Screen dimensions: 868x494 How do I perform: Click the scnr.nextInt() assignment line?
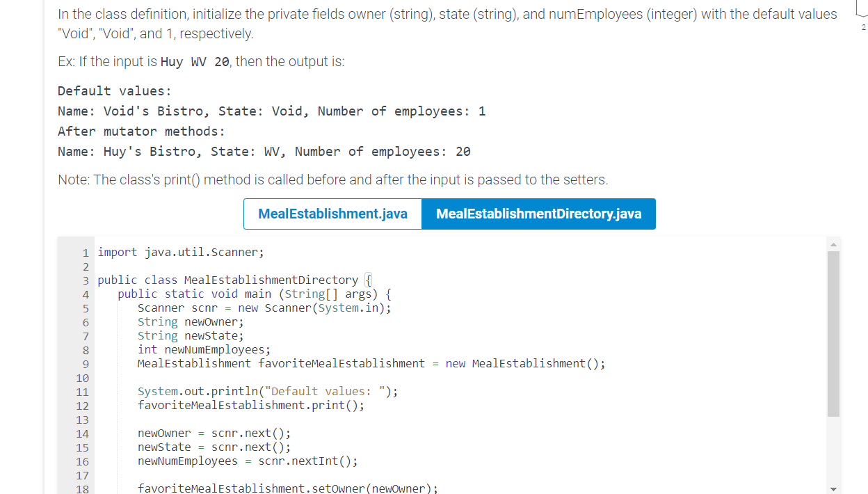(x=247, y=461)
